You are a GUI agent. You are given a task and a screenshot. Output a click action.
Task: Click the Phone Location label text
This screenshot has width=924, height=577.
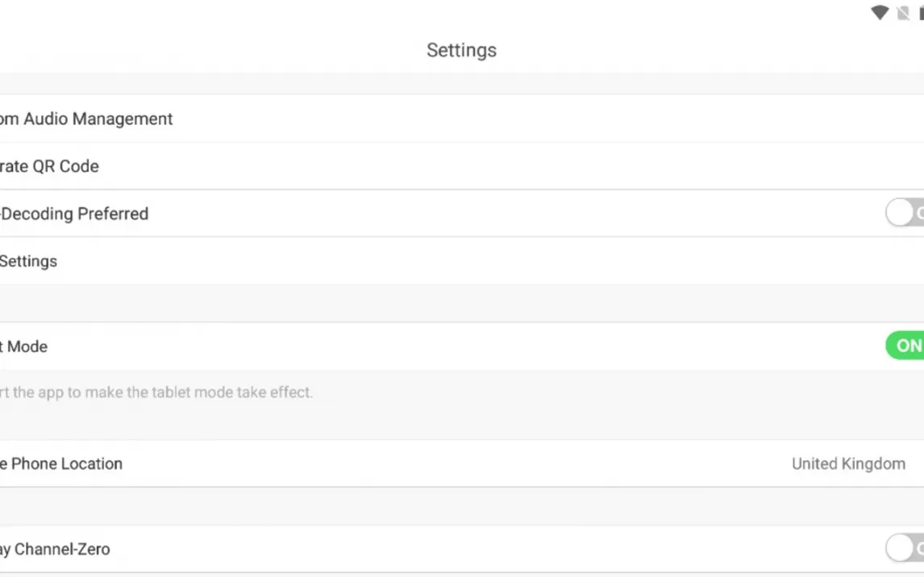pyautogui.click(x=61, y=463)
